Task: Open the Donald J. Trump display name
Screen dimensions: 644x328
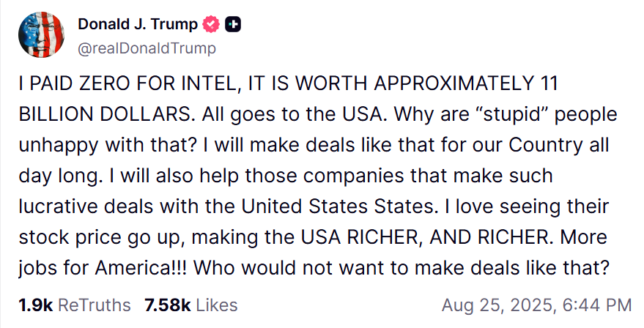Action: coord(138,24)
